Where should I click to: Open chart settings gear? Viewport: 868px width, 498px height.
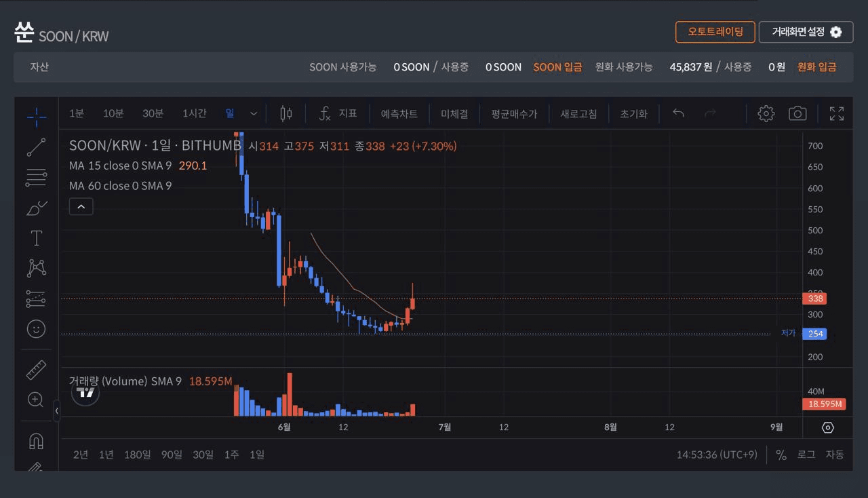(x=766, y=113)
